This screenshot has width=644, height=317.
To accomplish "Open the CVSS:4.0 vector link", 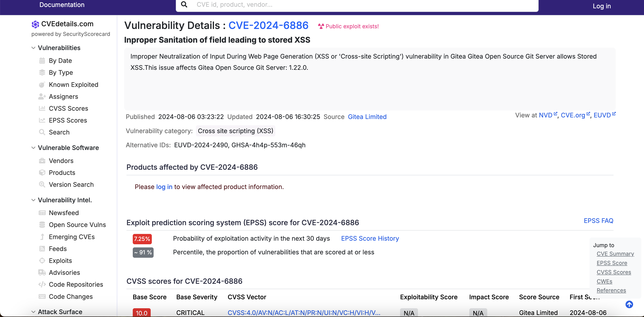I will (x=304, y=313).
